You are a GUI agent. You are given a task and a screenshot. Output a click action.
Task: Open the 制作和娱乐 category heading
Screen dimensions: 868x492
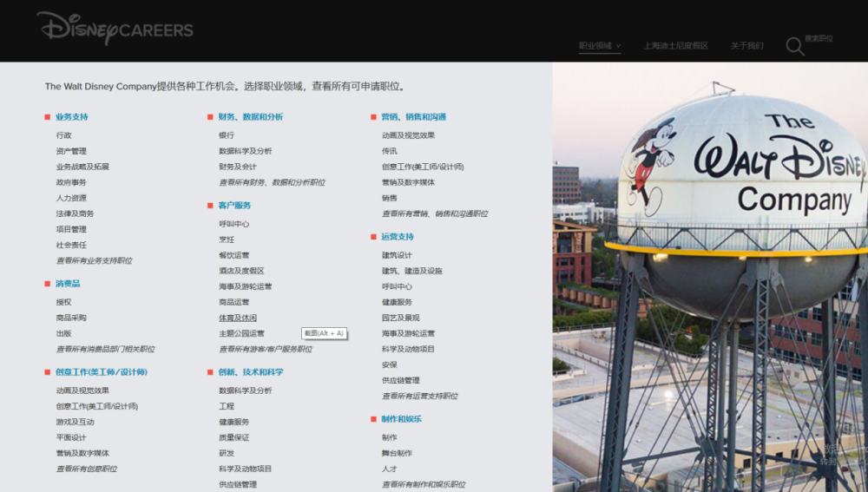pos(401,419)
